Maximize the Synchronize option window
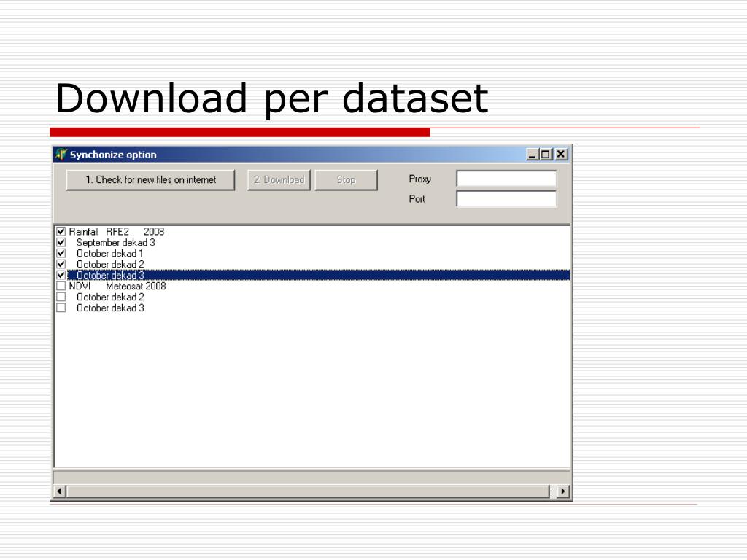Screen dimensions: 747x560 click(545, 155)
